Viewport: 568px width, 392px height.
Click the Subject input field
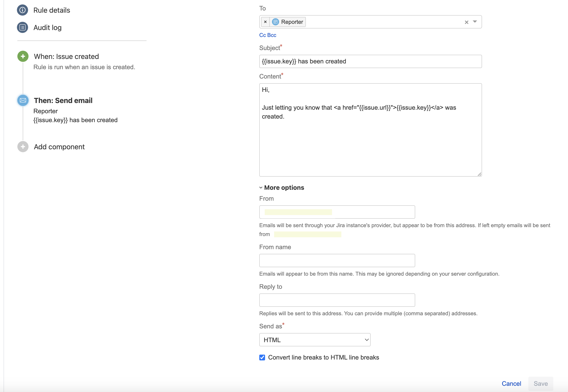coord(370,61)
